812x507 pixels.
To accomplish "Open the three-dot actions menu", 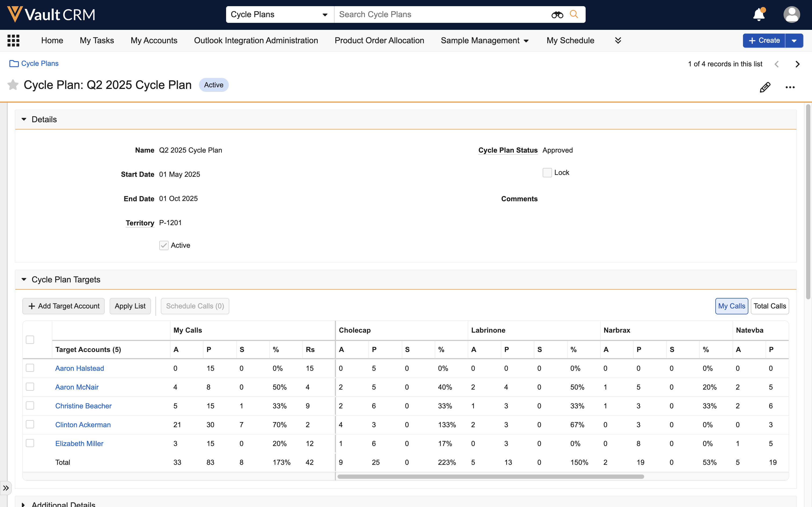I will coord(790,87).
